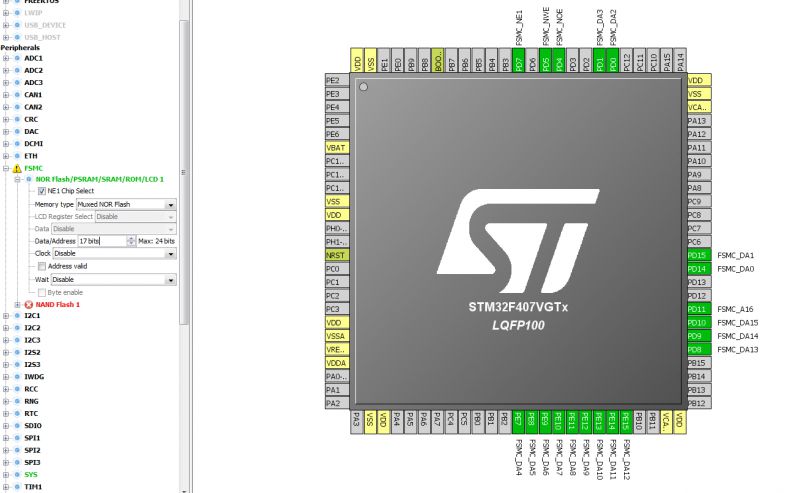Open the Memory type dropdown
This screenshot has height=493, width=799.
171,204
